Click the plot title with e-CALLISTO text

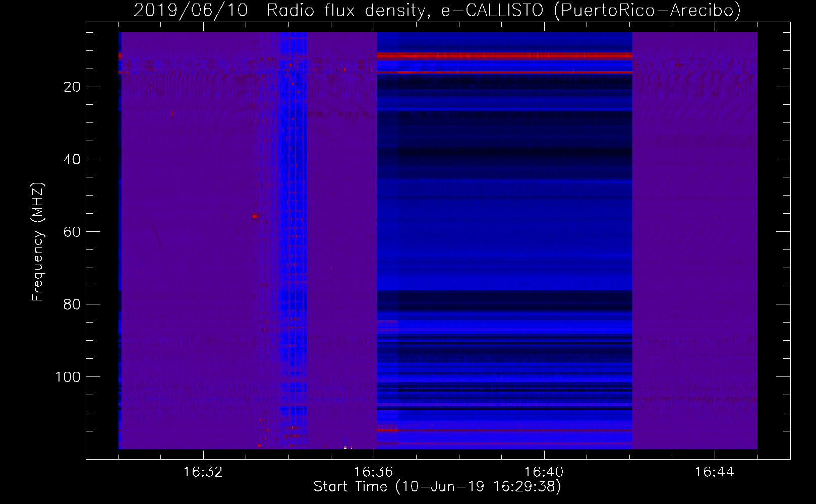(437, 10)
